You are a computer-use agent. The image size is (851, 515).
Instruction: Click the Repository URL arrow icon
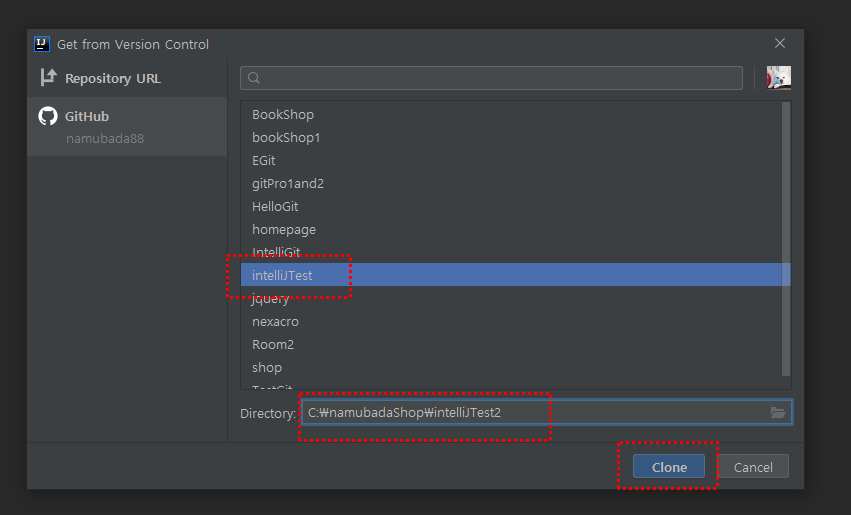tap(48, 78)
